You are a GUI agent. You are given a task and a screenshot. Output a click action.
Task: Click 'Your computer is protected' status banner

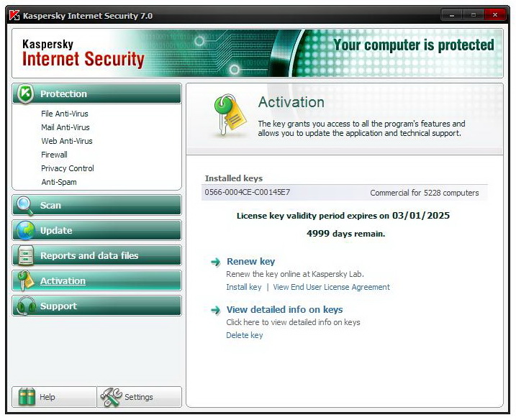tap(414, 45)
